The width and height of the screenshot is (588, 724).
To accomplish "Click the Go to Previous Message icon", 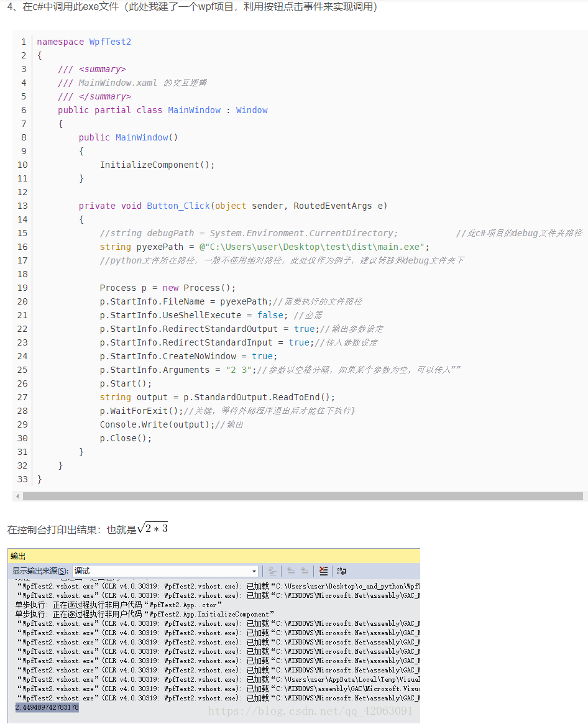I will 290,571.
